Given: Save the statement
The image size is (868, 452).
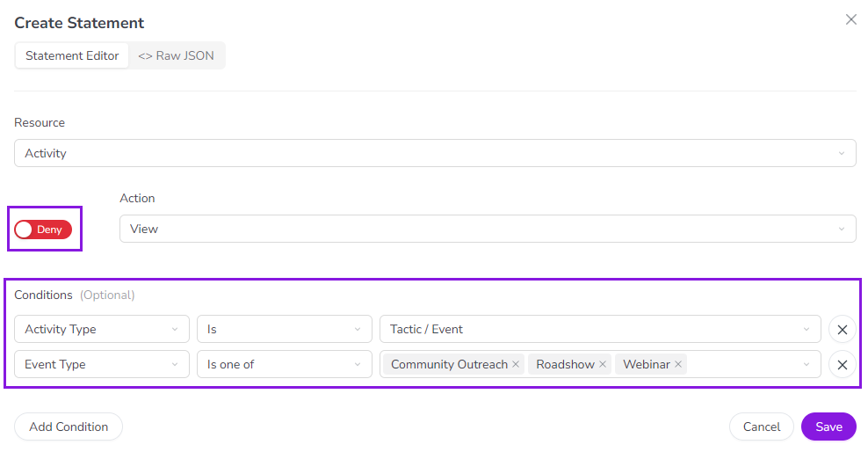Looking at the screenshot, I should pyautogui.click(x=828, y=426).
